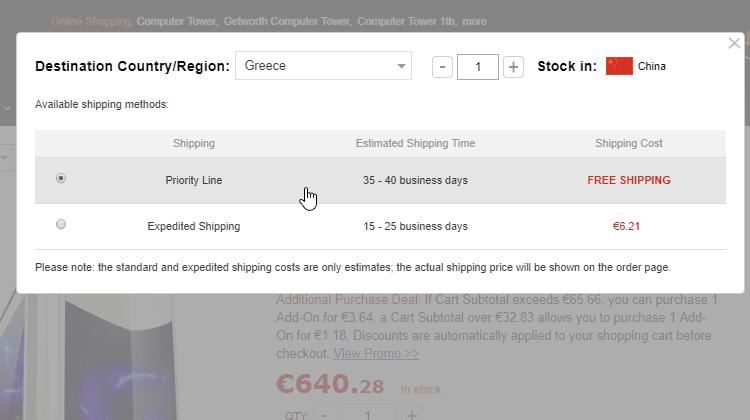Close the shipping methods popup
This screenshot has width=750, height=420.
[734, 44]
